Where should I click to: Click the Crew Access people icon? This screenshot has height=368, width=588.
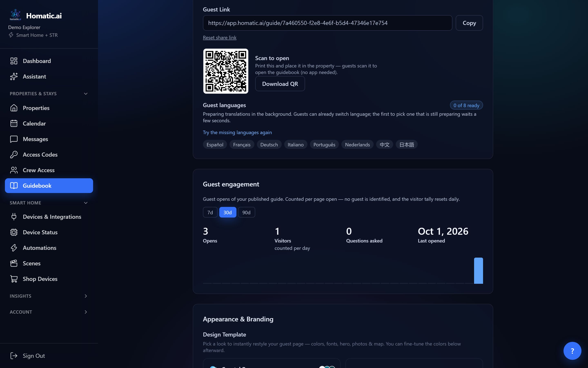pos(14,170)
